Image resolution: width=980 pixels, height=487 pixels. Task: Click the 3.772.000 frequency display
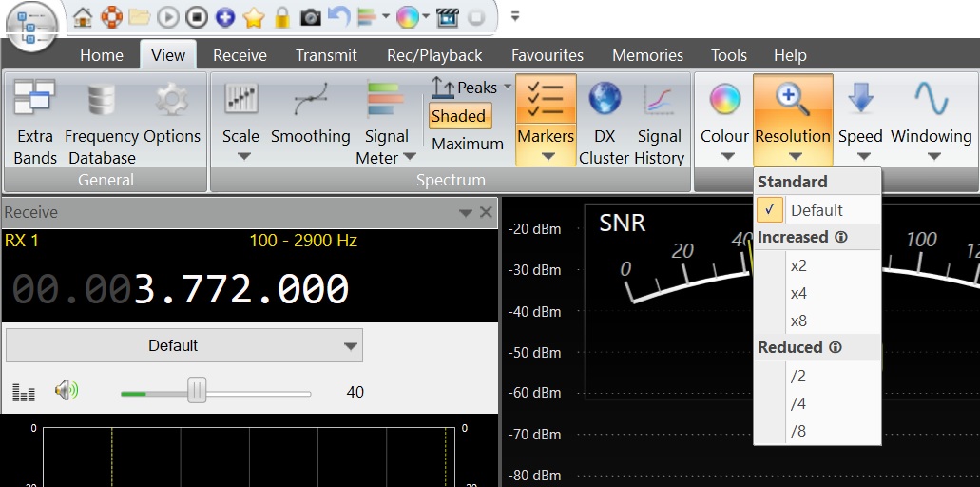point(240,289)
